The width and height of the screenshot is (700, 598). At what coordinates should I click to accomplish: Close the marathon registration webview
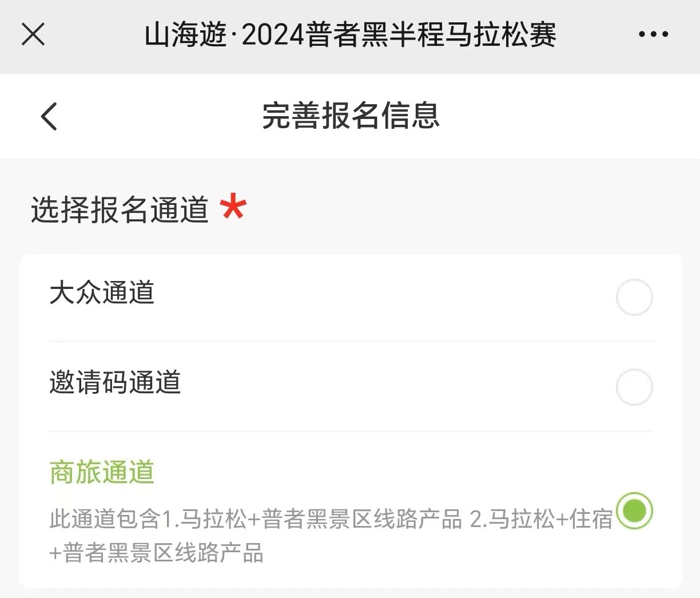[x=33, y=34]
